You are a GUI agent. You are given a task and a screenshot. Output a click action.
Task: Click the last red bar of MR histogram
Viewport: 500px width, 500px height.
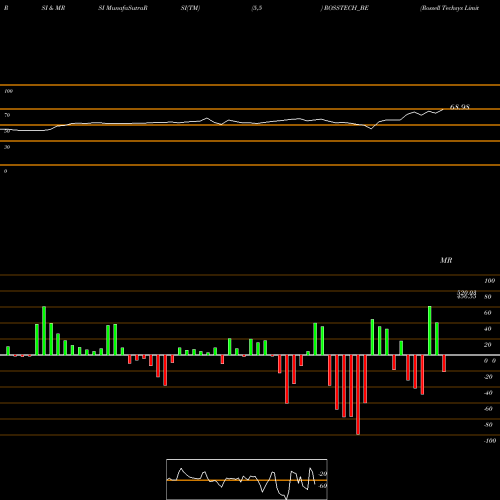[x=444, y=363]
